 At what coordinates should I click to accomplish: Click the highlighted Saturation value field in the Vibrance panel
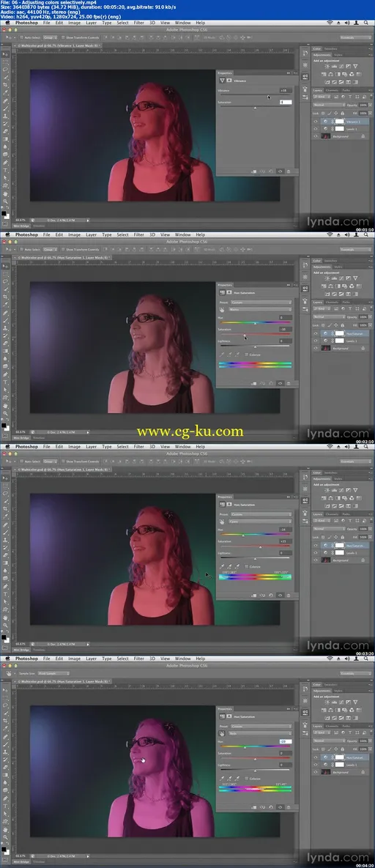click(x=285, y=102)
